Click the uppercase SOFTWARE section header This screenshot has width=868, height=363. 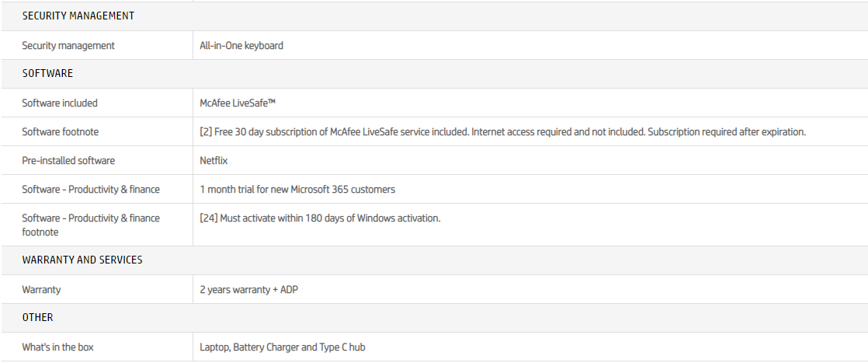(47, 73)
